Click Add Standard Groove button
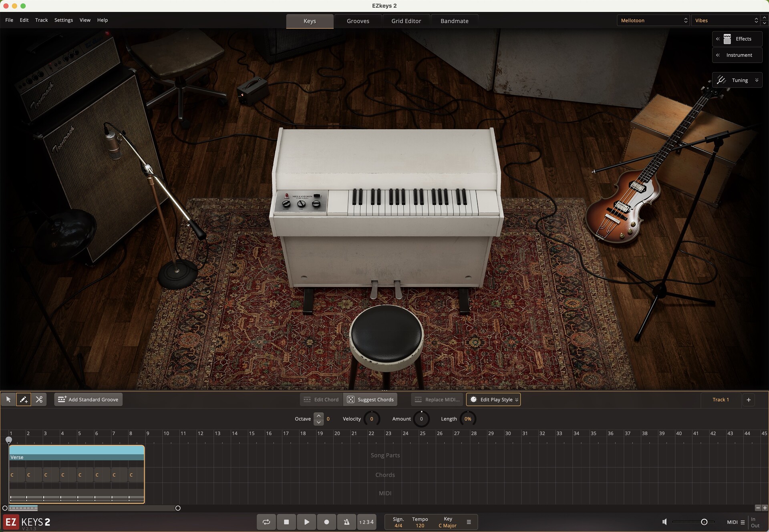This screenshot has width=769, height=532. click(x=89, y=400)
